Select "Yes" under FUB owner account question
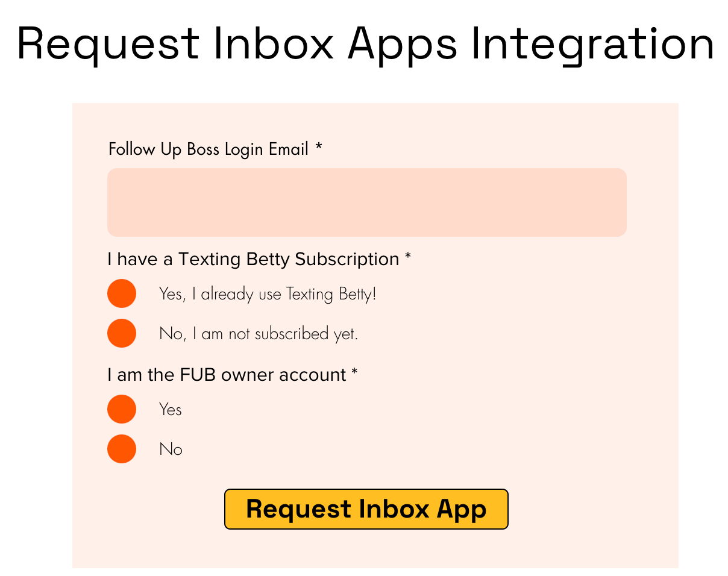This screenshot has width=728, height=576. click(122, 409)
